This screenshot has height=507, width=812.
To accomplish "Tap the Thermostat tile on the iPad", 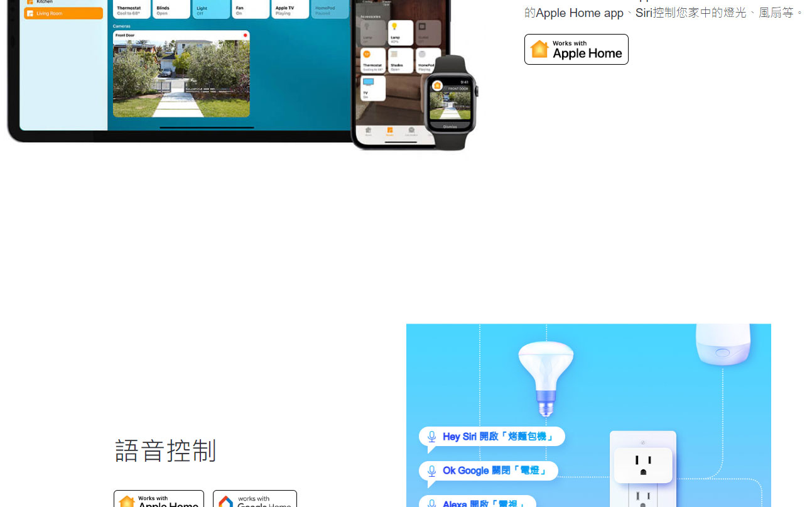I will click(132, 9).
